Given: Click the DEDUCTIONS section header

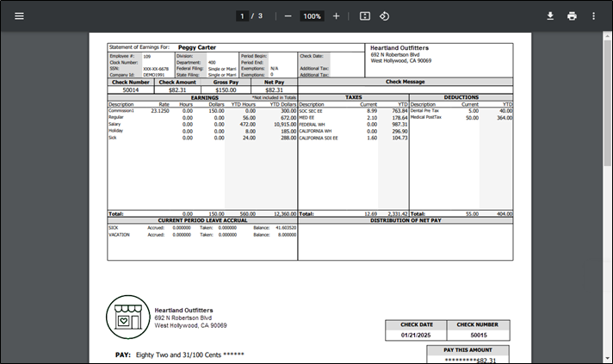Looking at the screenshot, I should (x=461, y=97).
